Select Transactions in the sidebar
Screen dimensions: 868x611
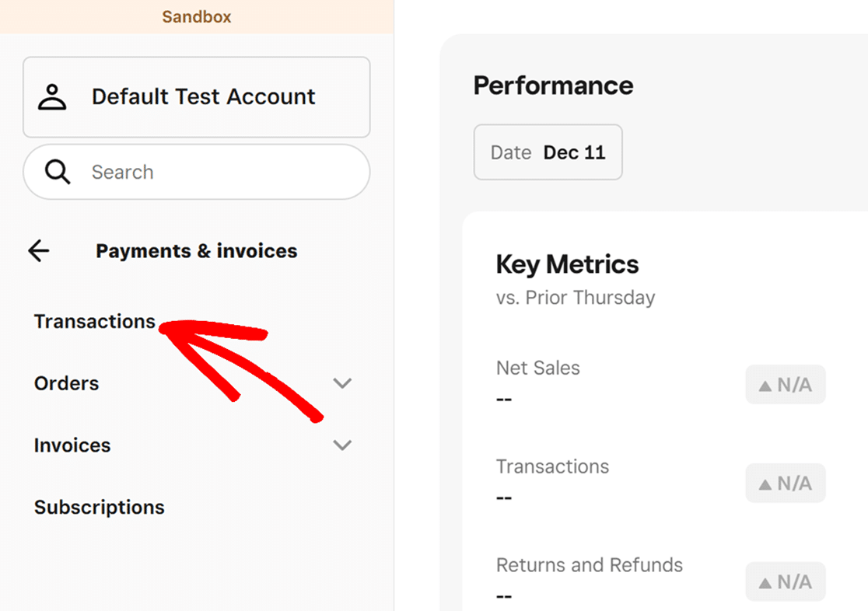pyautogui.click(x=93, y=321)
